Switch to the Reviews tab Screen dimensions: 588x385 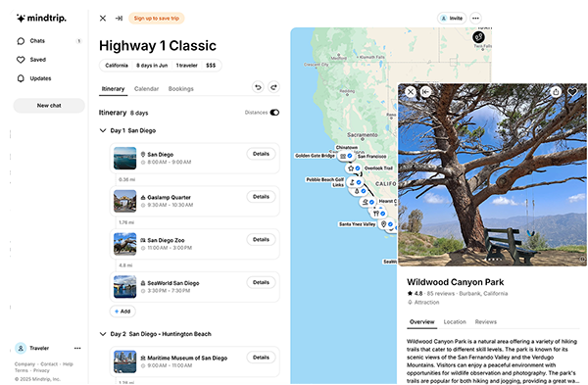click(x=486, y=322)
